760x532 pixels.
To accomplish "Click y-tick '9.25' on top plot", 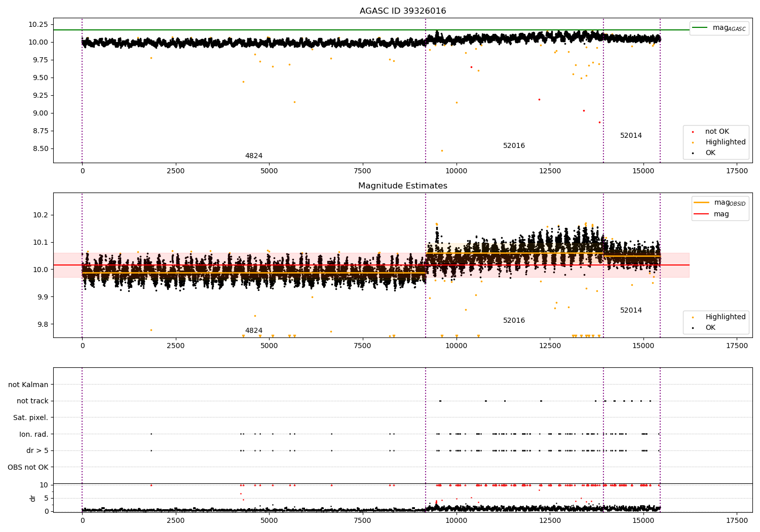I will tap(40, 95).
